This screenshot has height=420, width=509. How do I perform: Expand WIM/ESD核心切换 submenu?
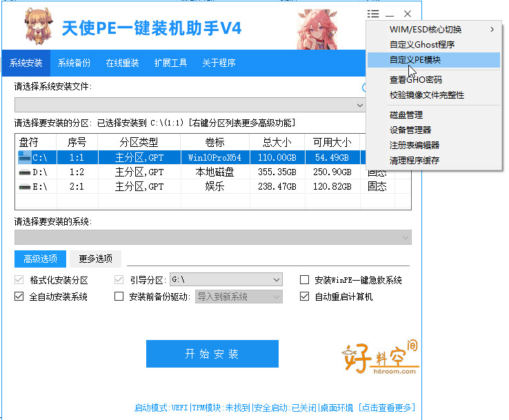(x=434, y=30)
